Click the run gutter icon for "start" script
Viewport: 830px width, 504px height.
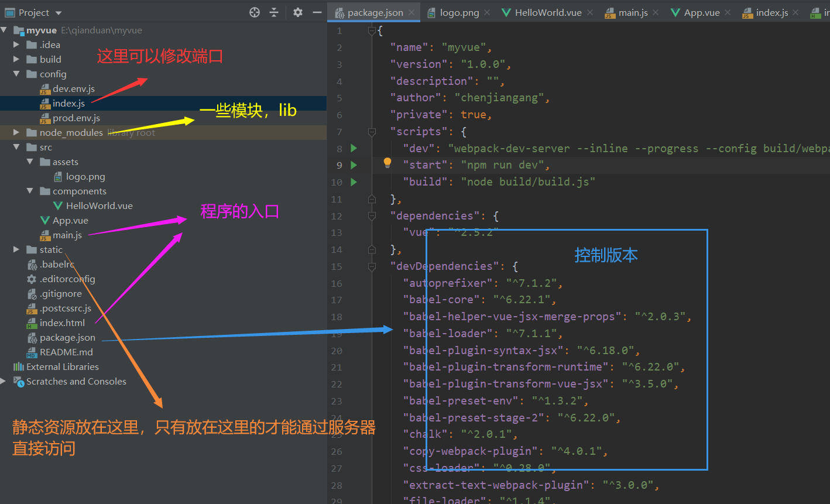click(354, 165)
